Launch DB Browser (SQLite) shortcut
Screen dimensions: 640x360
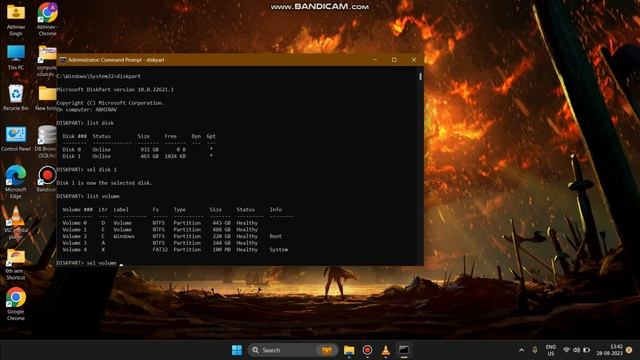[x=47, y=141]
